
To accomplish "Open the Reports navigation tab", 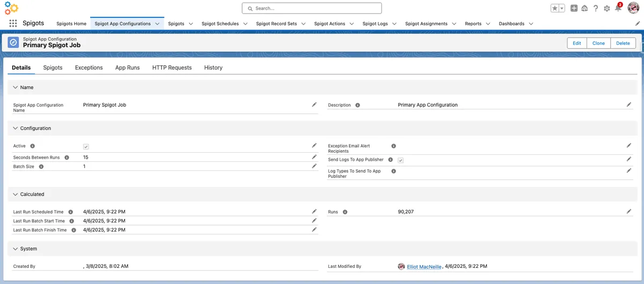I will pos(473,24).
